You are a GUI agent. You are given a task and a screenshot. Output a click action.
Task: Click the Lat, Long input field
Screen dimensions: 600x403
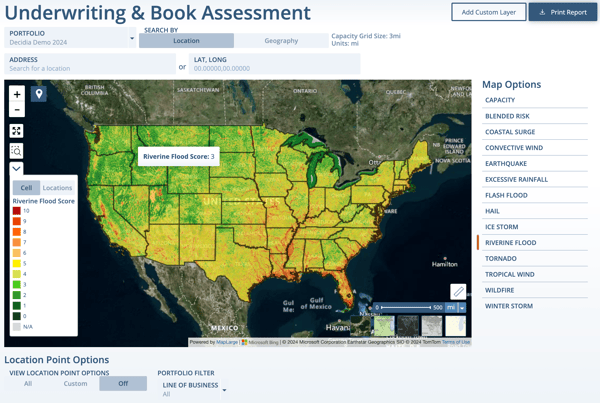tap(275, 64)
